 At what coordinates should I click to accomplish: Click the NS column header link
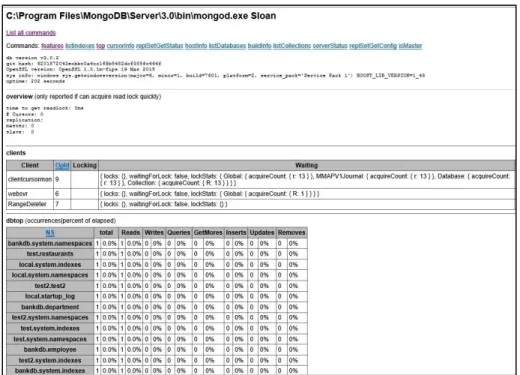point(50,233)
